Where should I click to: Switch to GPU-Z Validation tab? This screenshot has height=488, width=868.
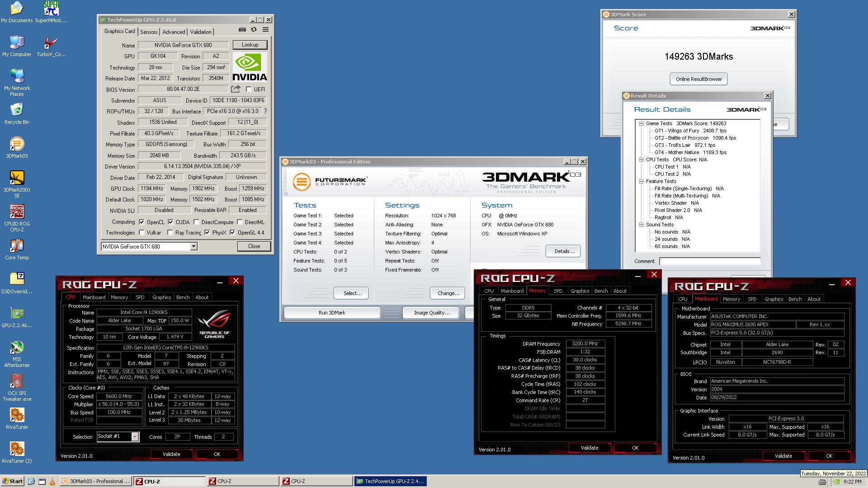click(200, 32)
